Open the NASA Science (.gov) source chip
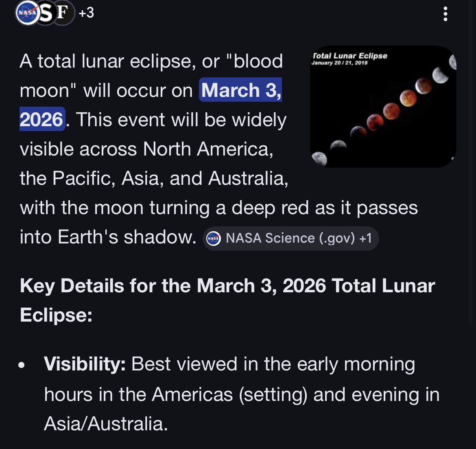Screen dimensions: 476x449 point(290,239)
